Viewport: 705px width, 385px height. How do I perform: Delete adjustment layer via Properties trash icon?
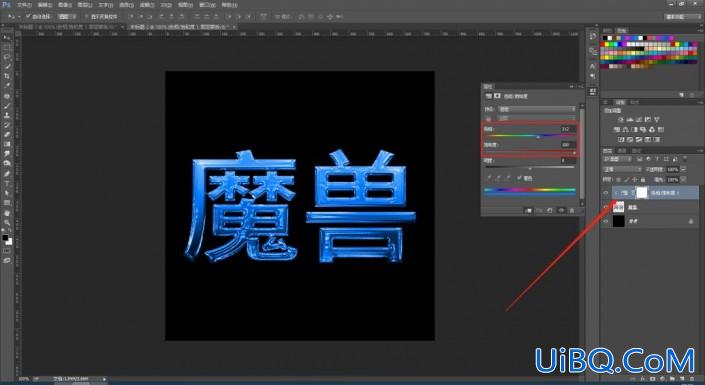point(572,210)
